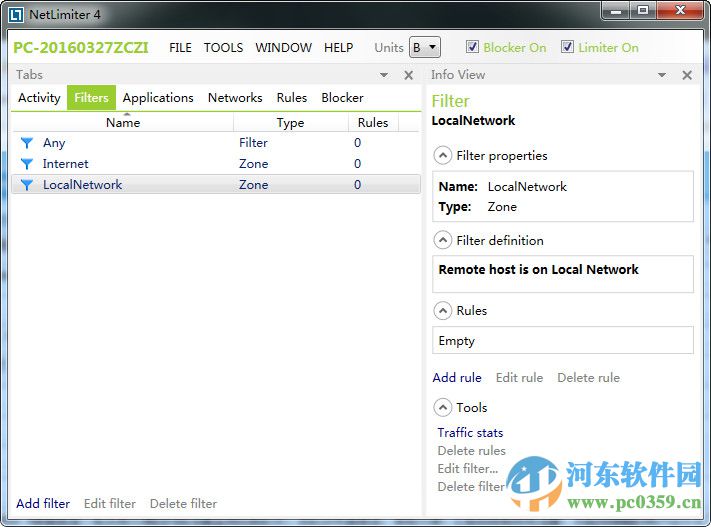
Task: Switch to the Blocker tab
Action: [x=342, y=98]
